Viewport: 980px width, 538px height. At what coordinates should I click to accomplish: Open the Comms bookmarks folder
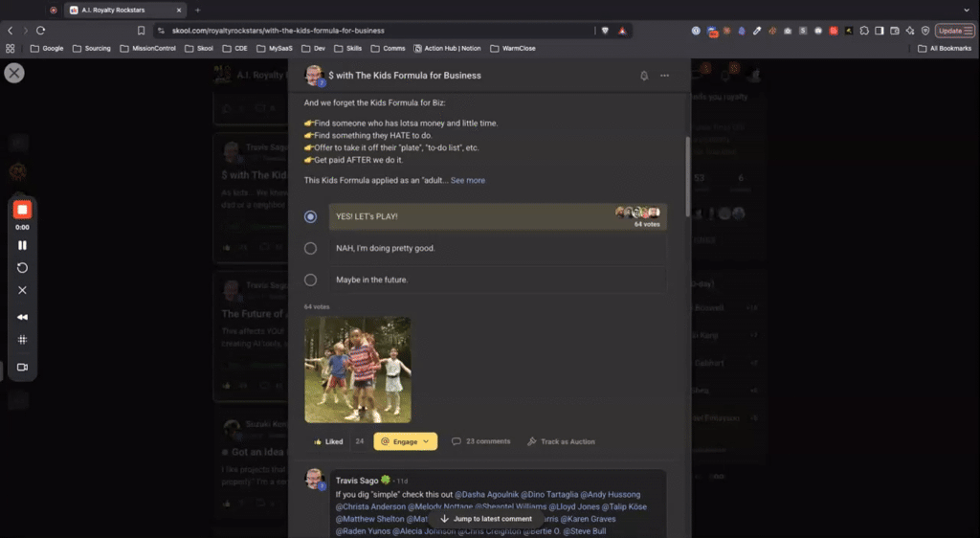[x=389, y=49]
